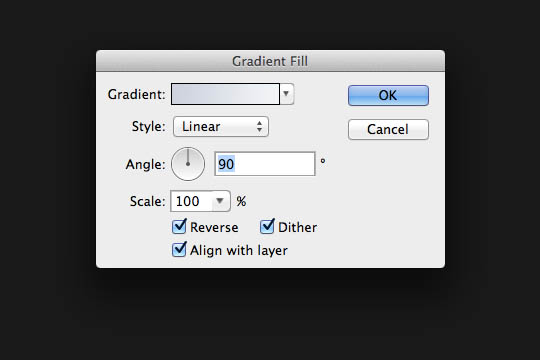Click the Align with layer label text

[x=239, y=250]
